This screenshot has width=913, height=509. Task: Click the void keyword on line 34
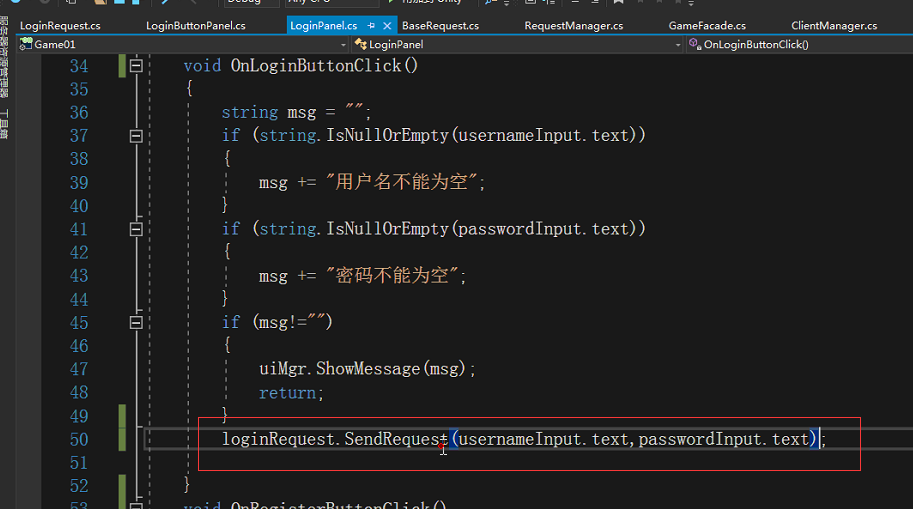[202, 65]
